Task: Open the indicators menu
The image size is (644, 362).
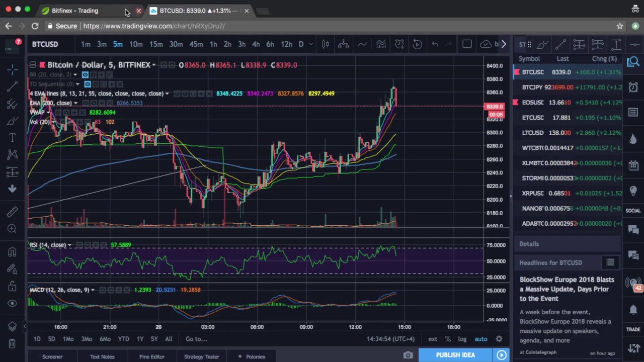Action: [381, 44]
